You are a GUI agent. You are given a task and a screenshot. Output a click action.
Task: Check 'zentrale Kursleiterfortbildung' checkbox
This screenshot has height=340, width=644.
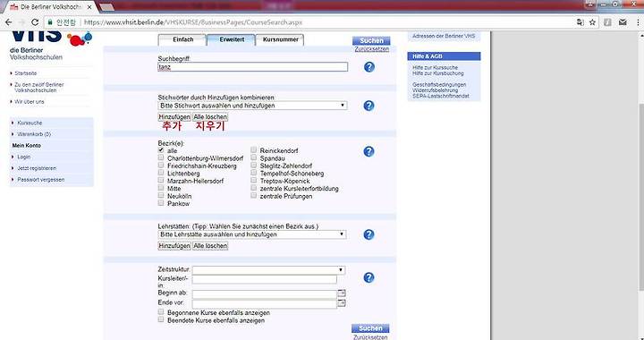tap(254, 188)
